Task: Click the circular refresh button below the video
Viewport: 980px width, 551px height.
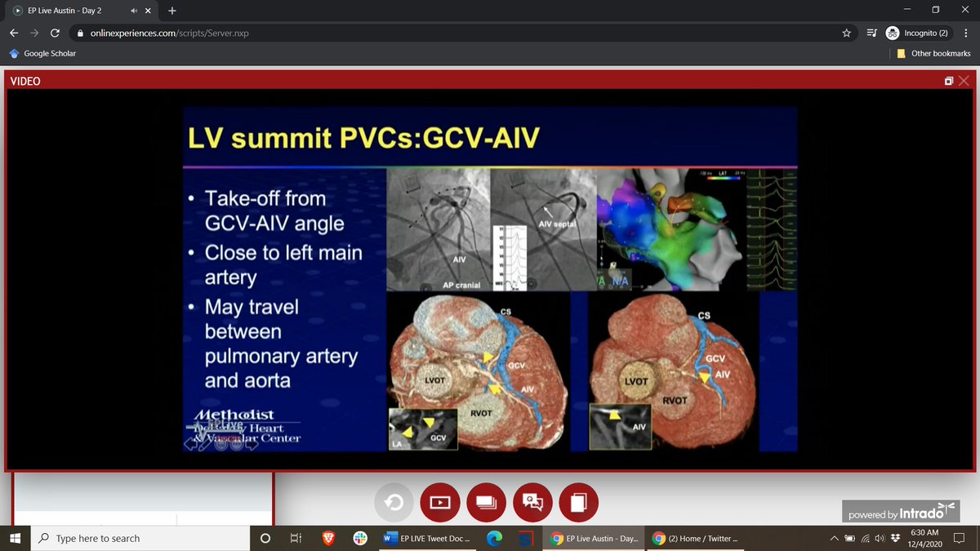Action: point(394,503)
